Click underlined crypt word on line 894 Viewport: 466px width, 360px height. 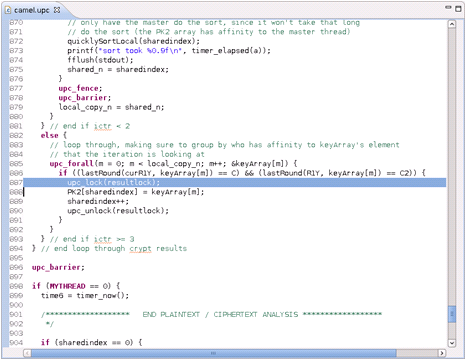[x=140, y=249]
